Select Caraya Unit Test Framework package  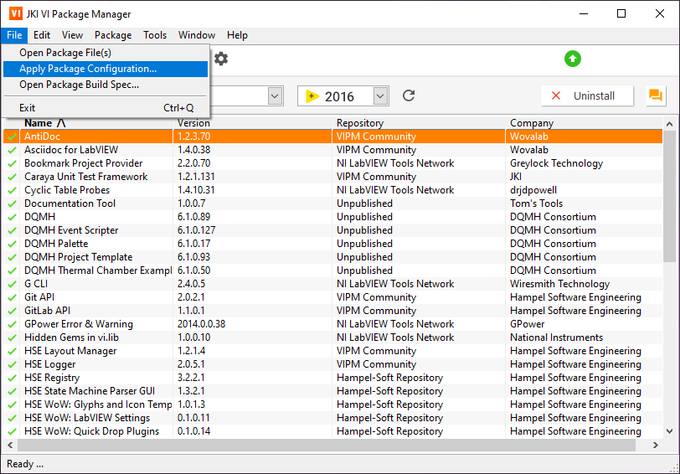(x=333, y=177)
